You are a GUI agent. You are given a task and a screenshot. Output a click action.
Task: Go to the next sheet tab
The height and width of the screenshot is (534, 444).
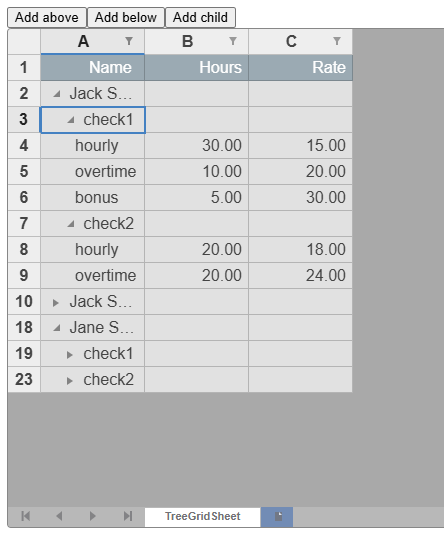(x=93, y=516)
